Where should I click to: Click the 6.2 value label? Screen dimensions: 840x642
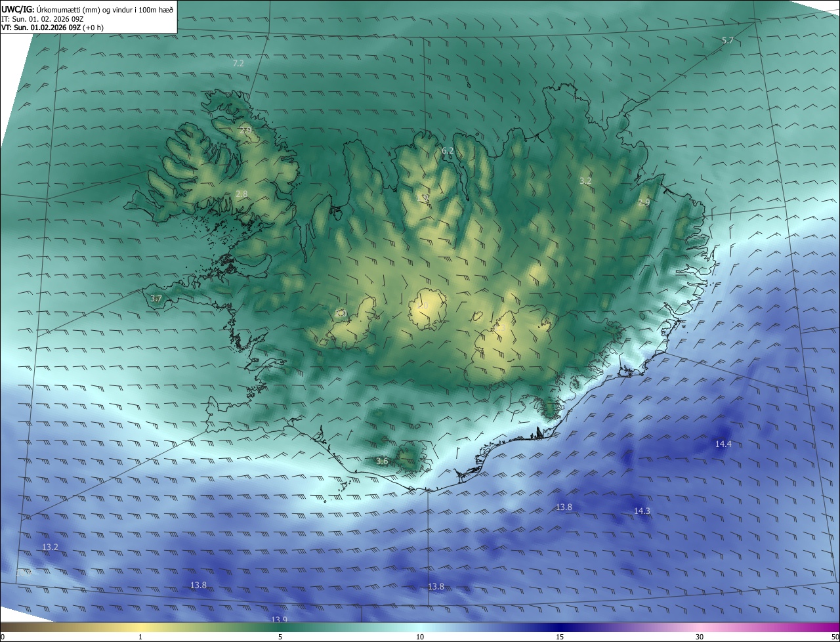tap(448, 150)
